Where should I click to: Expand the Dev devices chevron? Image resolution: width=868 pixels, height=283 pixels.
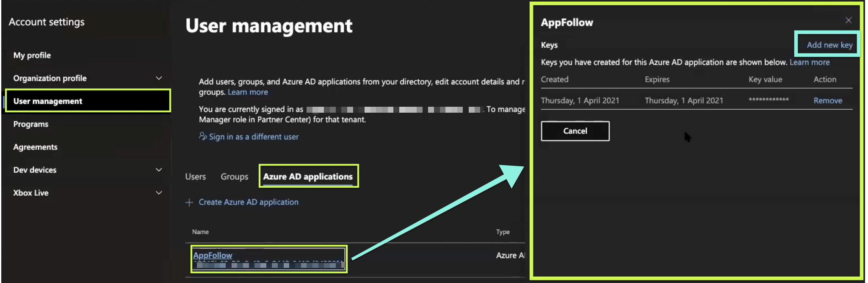click(159, 170)
